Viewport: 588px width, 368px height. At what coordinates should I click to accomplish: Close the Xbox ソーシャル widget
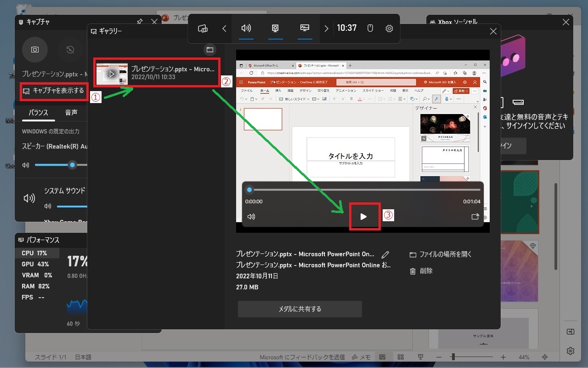tap(566, 22)
